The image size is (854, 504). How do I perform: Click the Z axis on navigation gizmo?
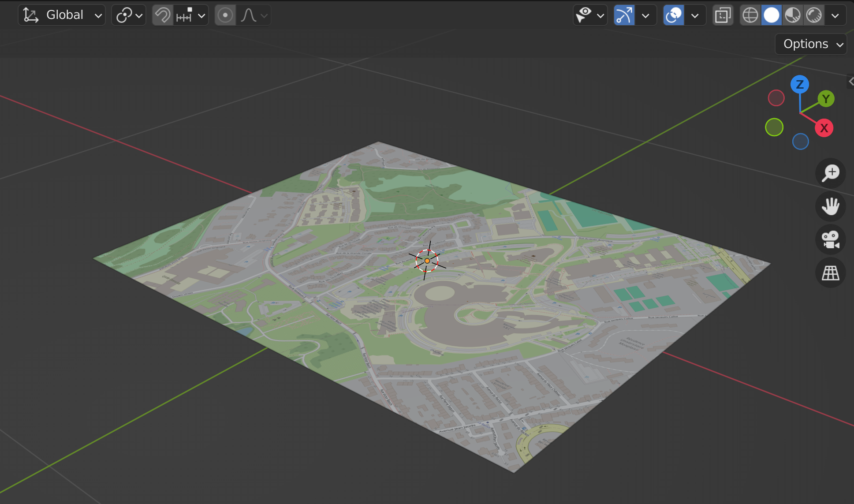click(x=800, y=84)
